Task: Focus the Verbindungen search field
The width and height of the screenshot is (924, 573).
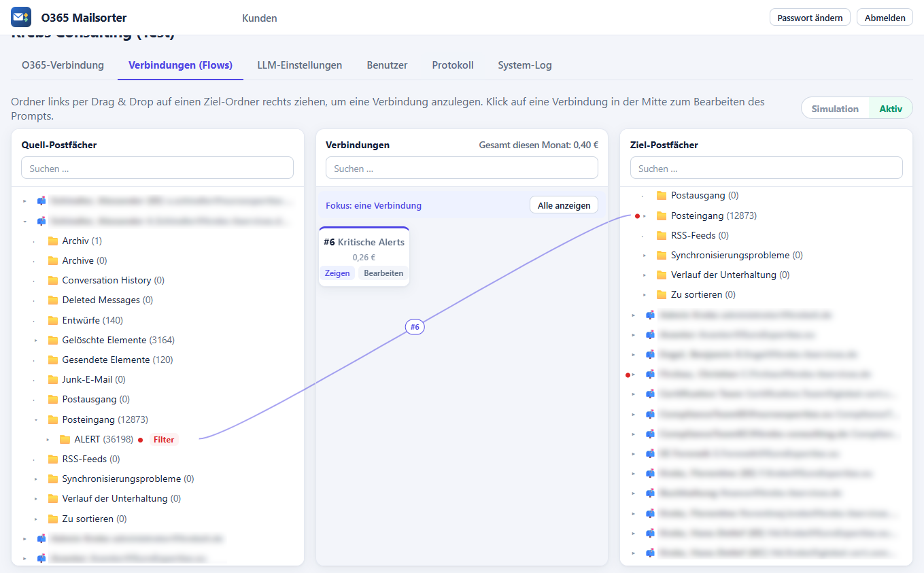Action: click(462, 168)
